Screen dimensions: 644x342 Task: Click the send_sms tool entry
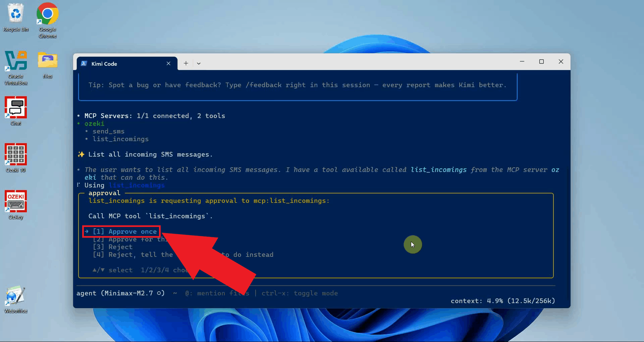[x=108, y=131]
